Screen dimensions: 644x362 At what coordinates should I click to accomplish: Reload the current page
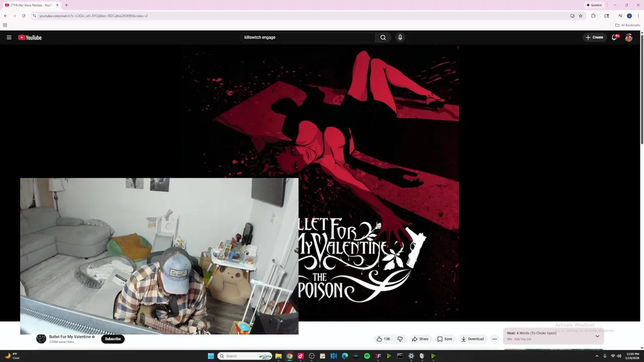coord(23,16)
